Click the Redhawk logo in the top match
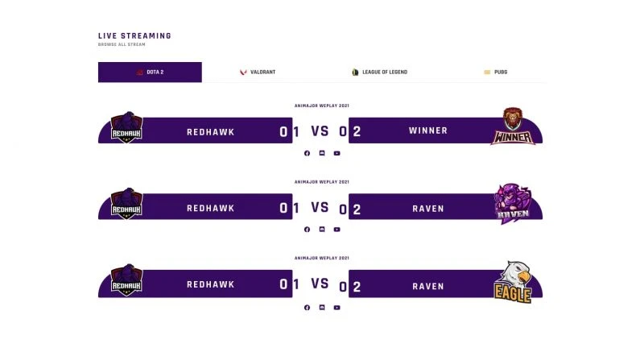 126,128
